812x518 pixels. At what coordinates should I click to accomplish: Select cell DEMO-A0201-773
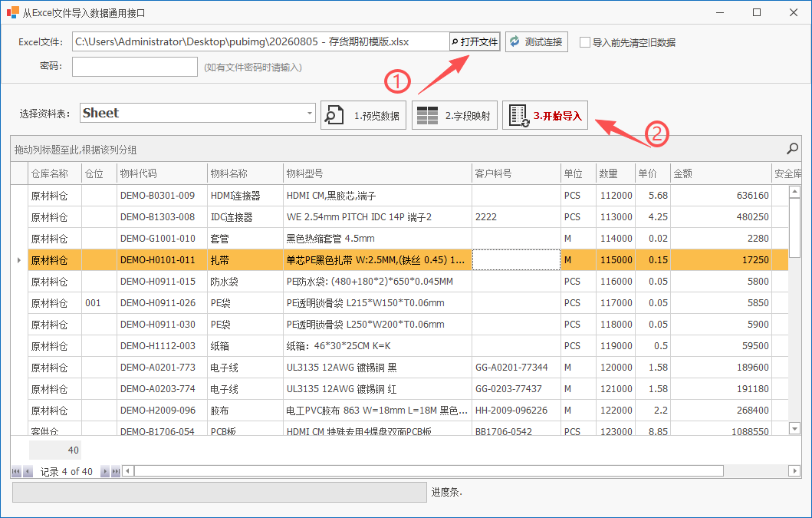point(162,368)
